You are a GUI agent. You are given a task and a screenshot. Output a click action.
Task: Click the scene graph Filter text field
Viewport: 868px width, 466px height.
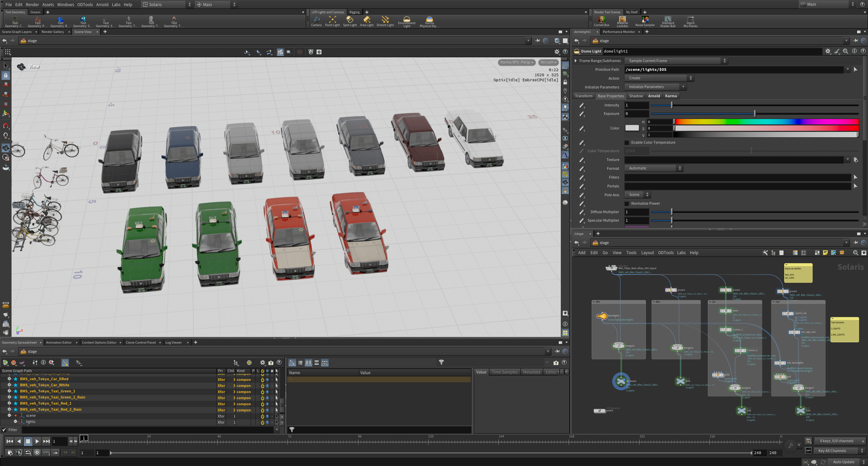coord(147,430)
